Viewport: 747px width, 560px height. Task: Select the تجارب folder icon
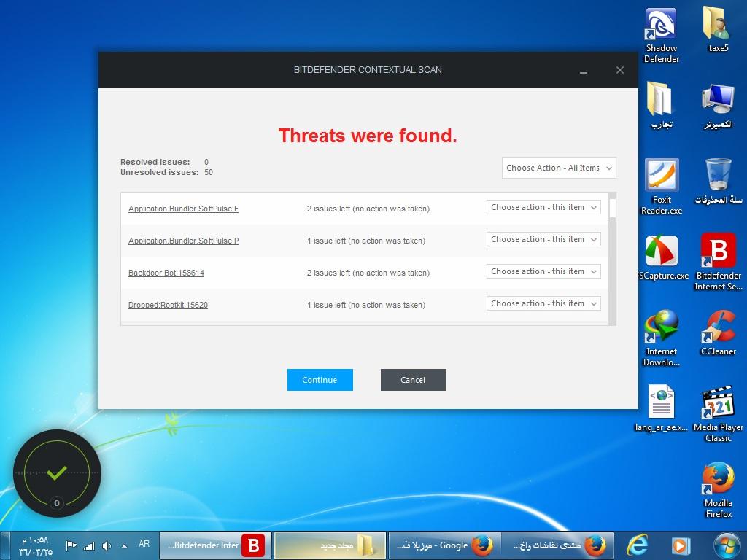tap(661, 106)
